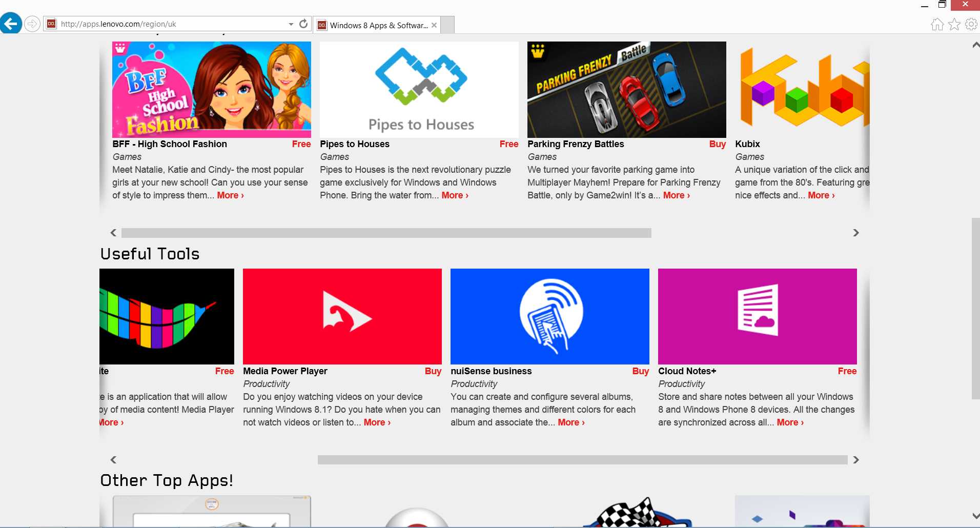Click More link under nuiSense business
This screenshot has width=980, height=528.
point(571,422)
